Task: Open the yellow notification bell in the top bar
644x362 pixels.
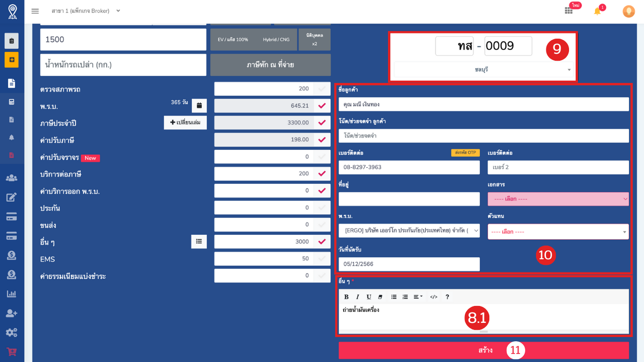Action: click(597, 11)
